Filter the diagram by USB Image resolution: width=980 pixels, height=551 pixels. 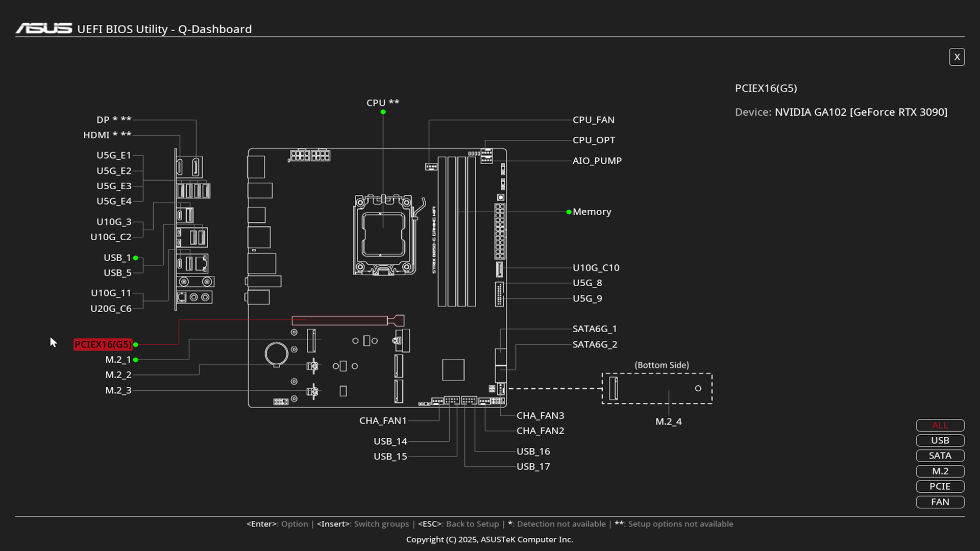(x=940, y=440)
